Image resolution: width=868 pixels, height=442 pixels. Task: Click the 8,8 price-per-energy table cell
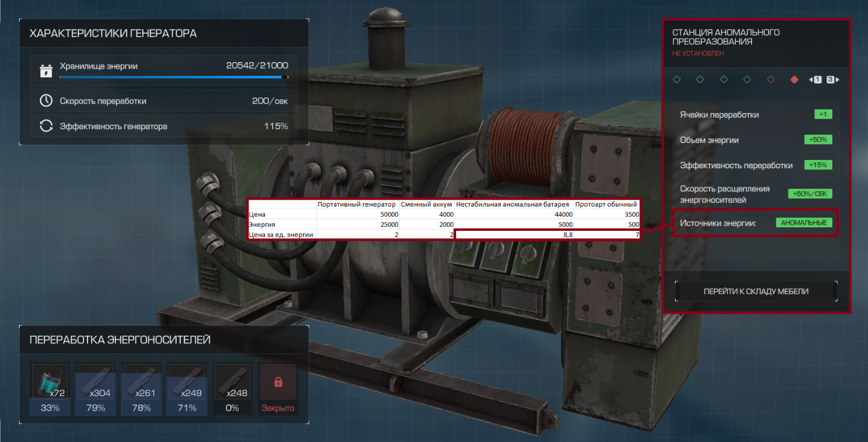tap(514, 235)
